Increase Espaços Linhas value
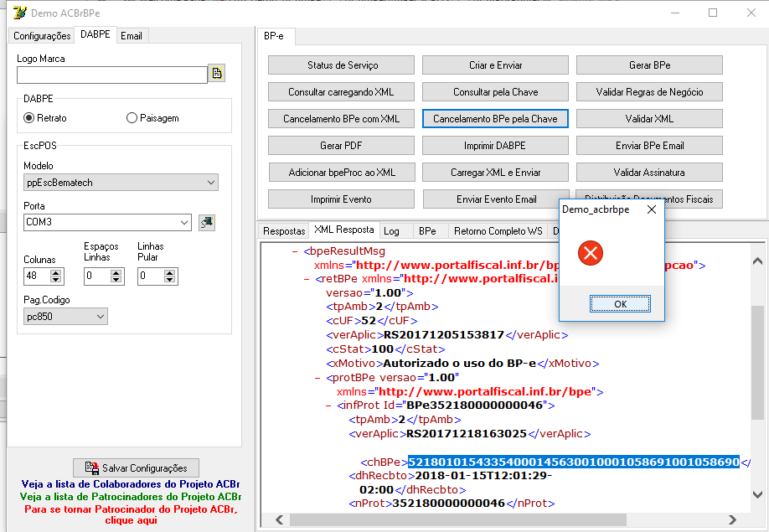This screenshot has height=532, width=769. pos(116,272)
